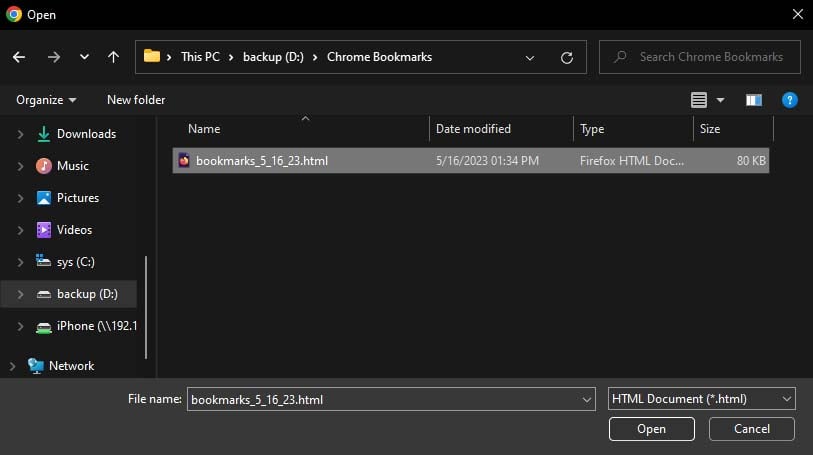Change view with the view icon
The height and width of the screenshot is (455, 813).
698,99
